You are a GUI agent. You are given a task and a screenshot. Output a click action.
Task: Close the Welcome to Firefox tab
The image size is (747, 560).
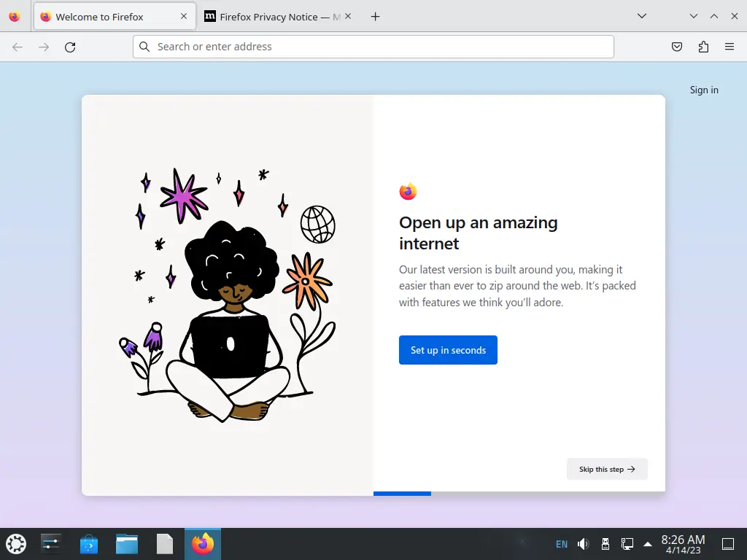[184, 16]
